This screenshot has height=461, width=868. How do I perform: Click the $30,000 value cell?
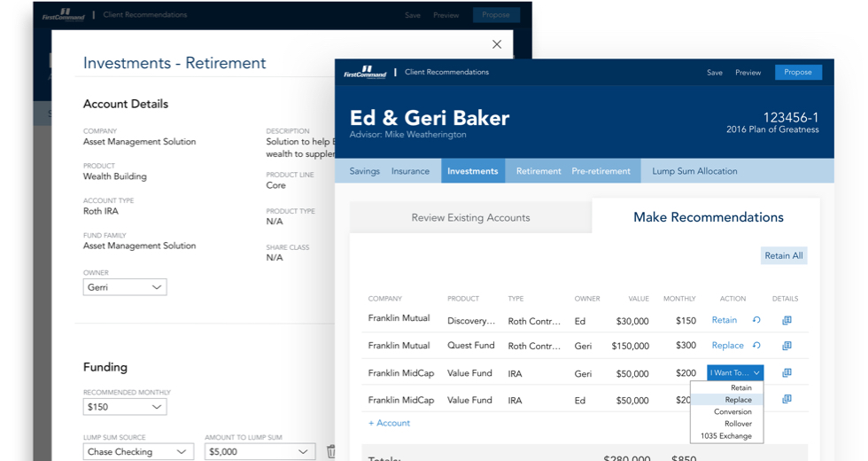point(632,321)
